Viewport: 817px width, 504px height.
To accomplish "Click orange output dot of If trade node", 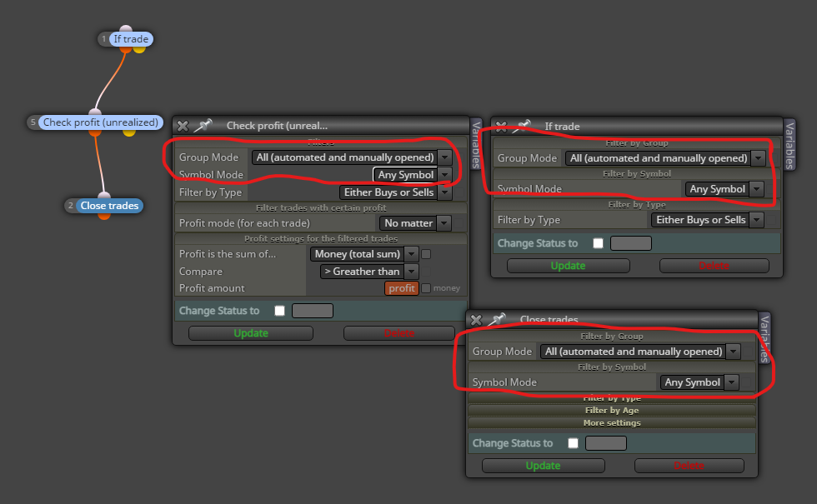I will 126,49.
